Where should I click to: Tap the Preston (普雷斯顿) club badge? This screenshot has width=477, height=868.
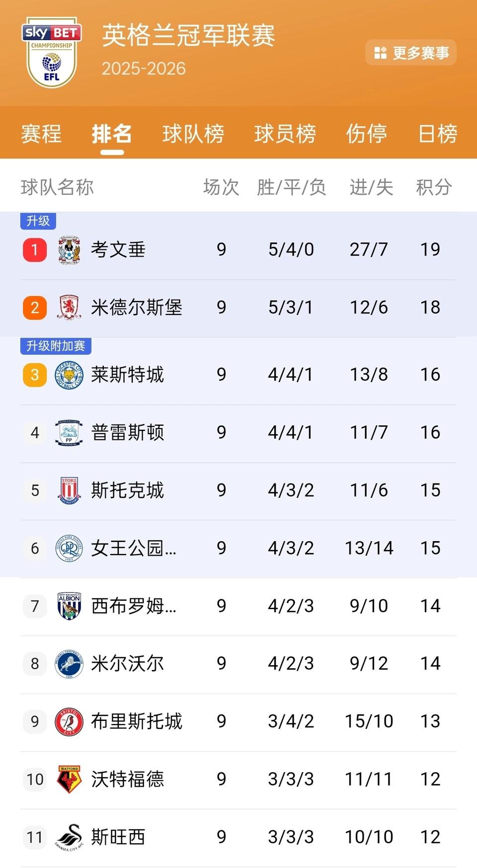[69, 432]
